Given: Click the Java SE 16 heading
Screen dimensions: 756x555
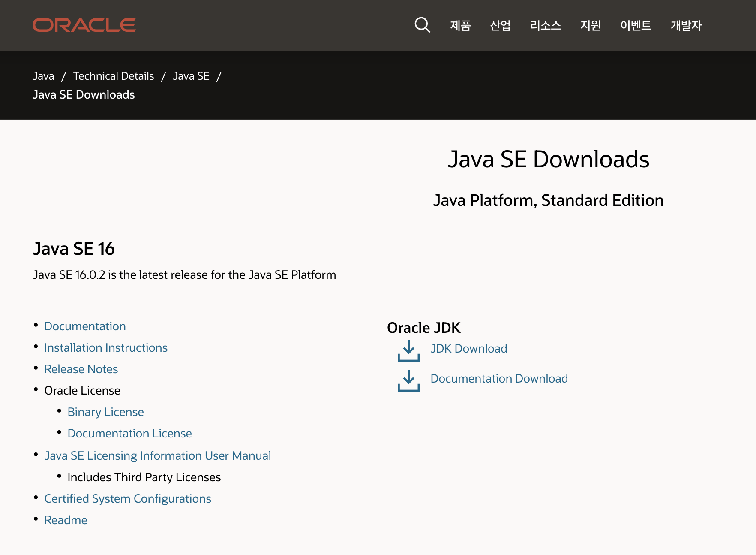Looking at the screenshot, I should 74,249.
